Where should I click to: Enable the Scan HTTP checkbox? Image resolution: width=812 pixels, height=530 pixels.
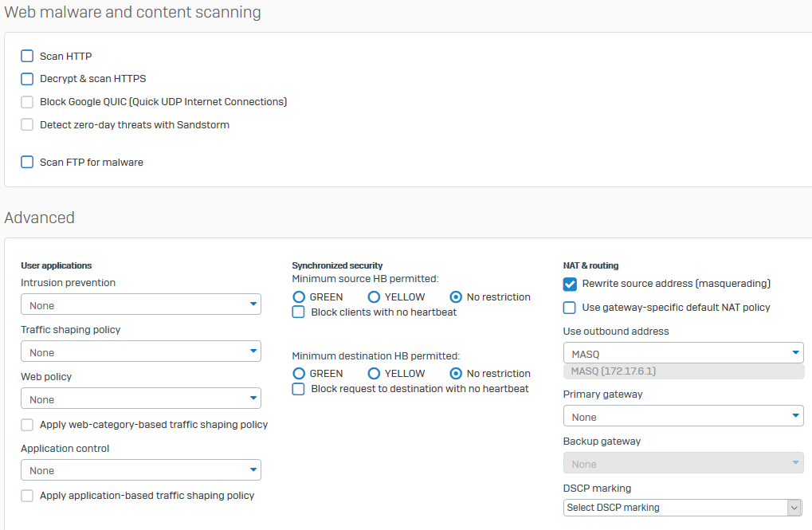point(27,56)
